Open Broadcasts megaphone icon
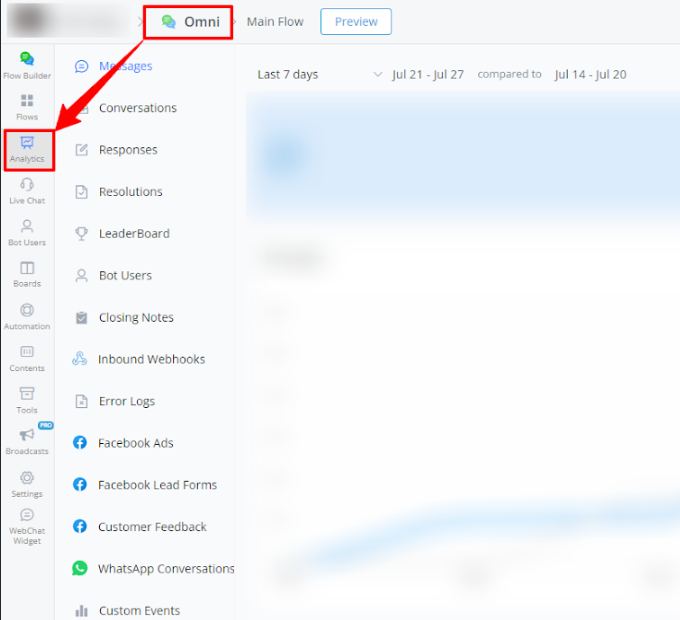 click(x=27, y=440)
